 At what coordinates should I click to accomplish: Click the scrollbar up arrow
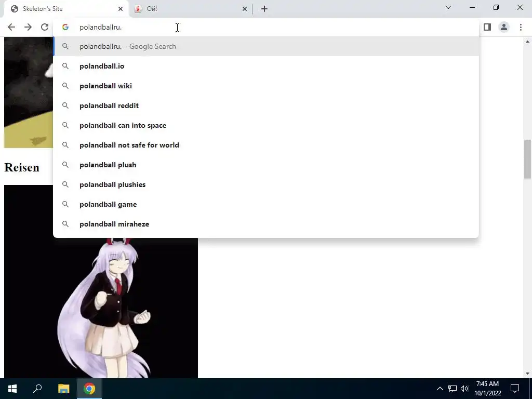(527, 42)
